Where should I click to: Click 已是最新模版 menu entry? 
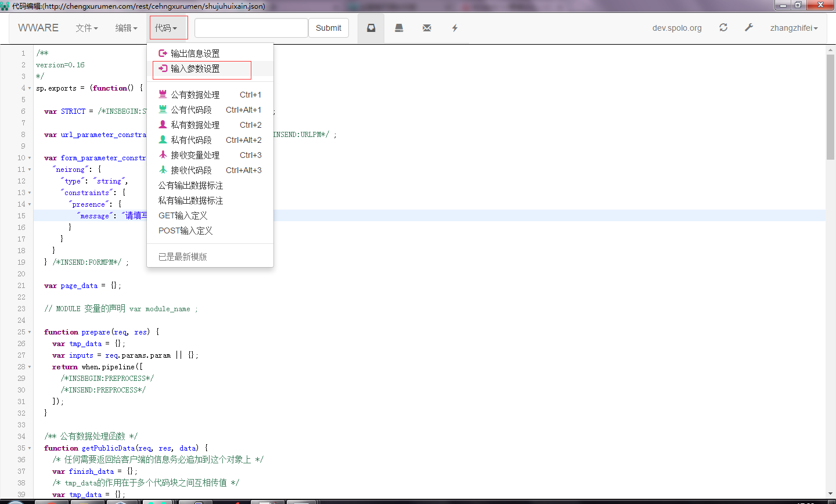[x=210, y=257]
